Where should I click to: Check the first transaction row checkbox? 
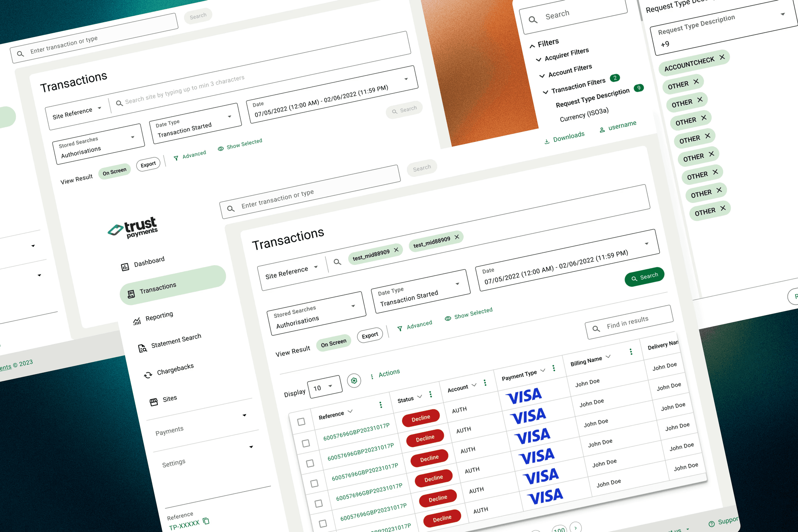click(306, 443)
